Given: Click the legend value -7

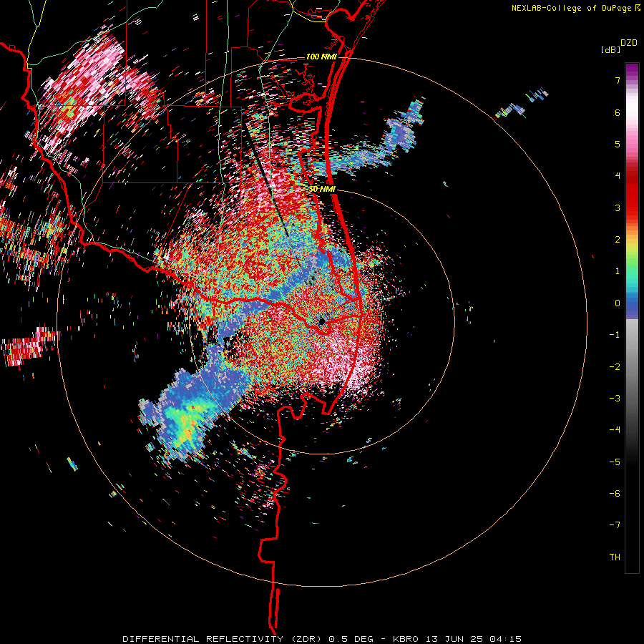Looking at the screenshot, I should (x=615, y=525).
